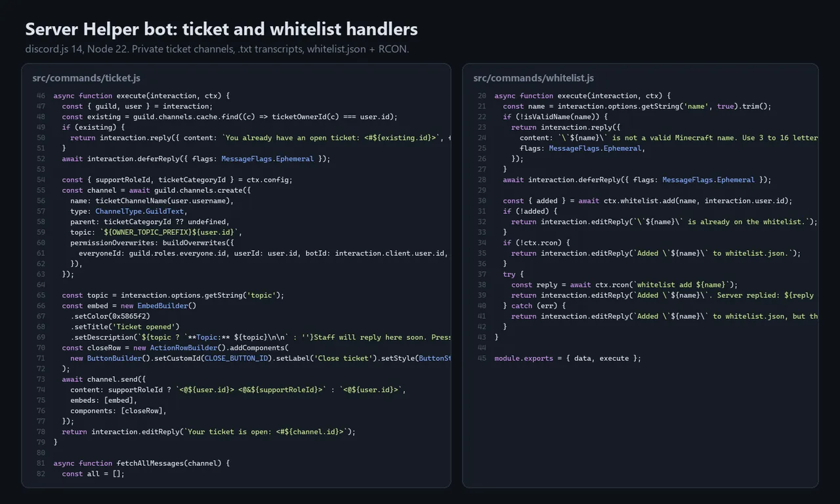Click the "const topic = interaction.options.getString('topic');" line
Screen dimensions: 840x504
[x=173, y=295]
